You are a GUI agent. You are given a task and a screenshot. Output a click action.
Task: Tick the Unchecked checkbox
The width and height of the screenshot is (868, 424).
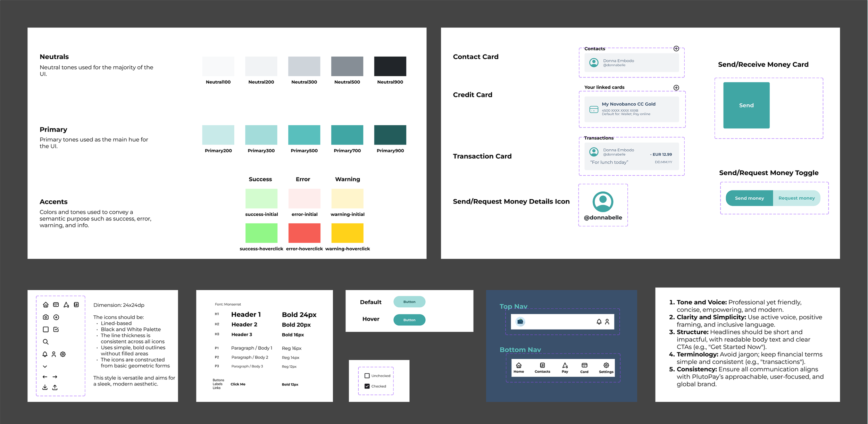pos(367,376)
